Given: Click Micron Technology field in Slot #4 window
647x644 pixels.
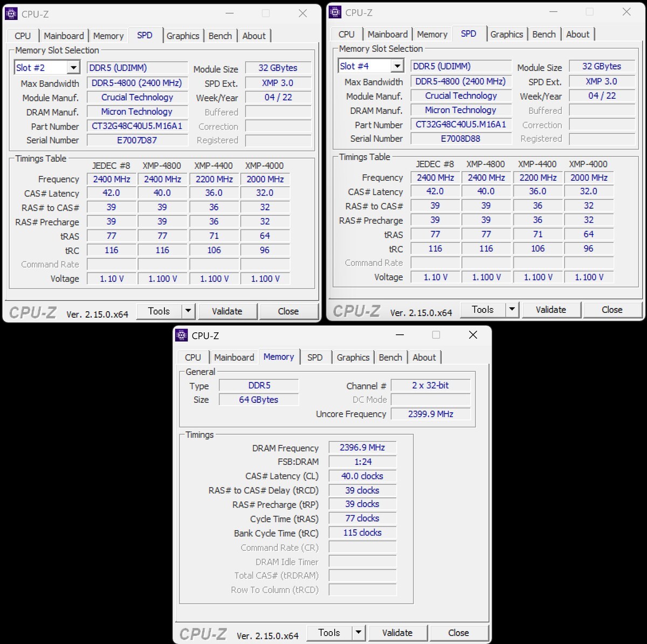Looking at the screenshot, I should (460, 110).
